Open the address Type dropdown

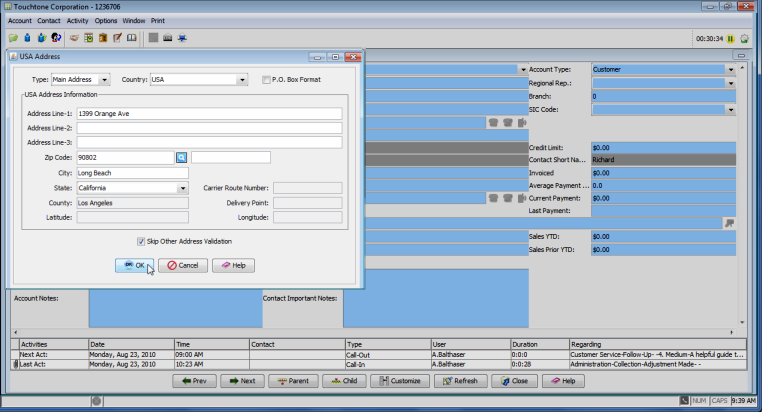click(104, 80)
